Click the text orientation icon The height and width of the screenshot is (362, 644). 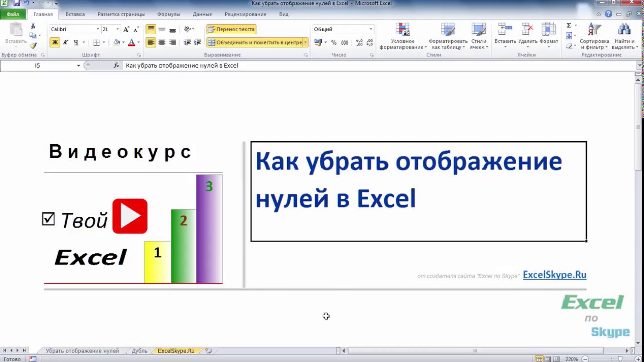188,29
